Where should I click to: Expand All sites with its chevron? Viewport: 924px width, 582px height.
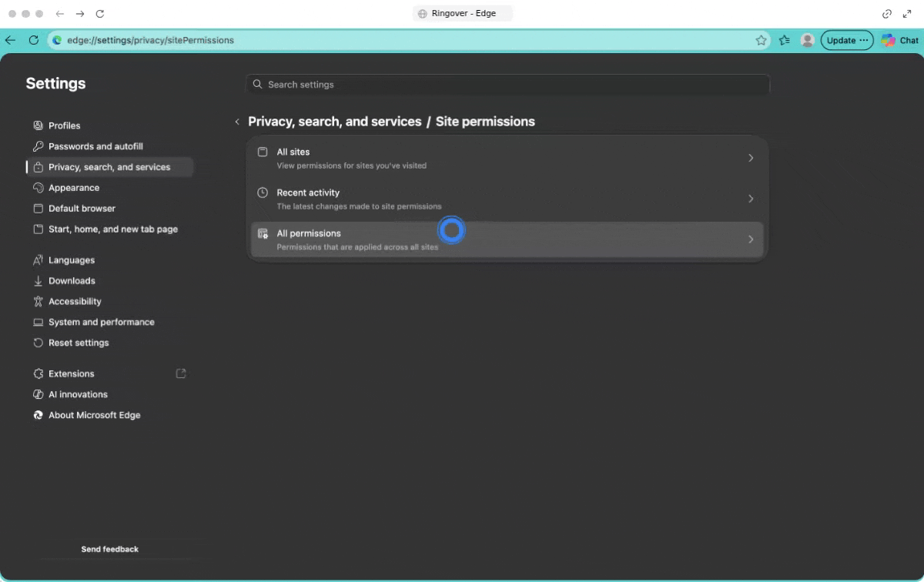click(x=751, y=158)
